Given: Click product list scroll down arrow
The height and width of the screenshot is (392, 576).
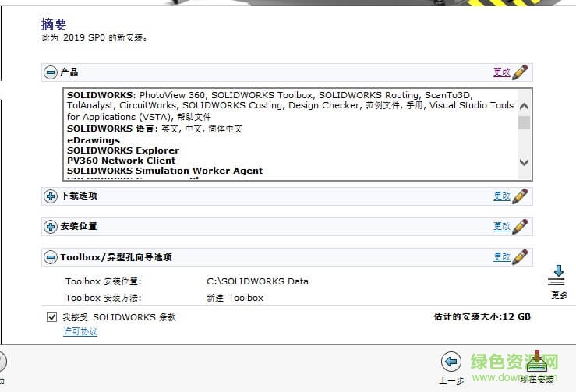Looking at the screenshot, I should (x=525, y=162).
